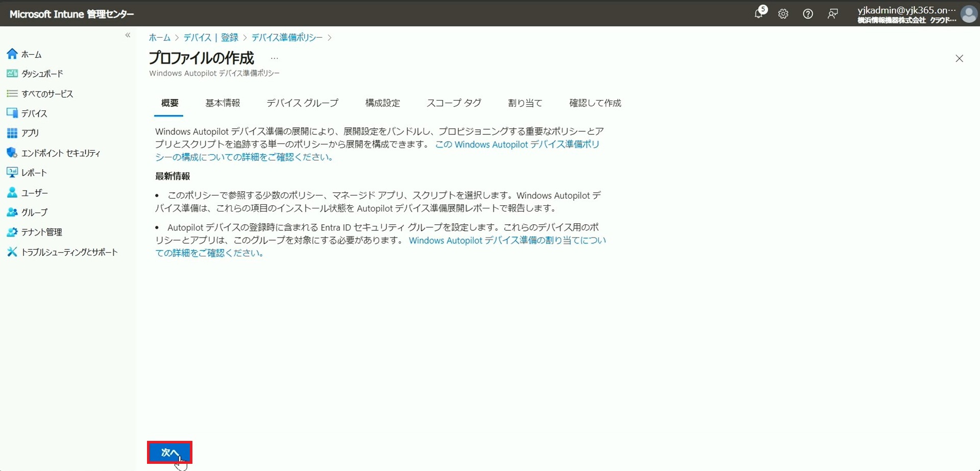Collapse the sidebar with double chevron
Screen dimensions: 980x471
[128, 35]
